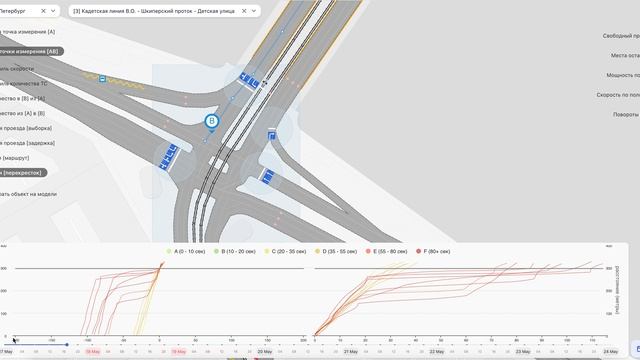Toggle the 'Повороты' layer option
The height and width of the screenshot is (360, 640).
(x=626, y=115)
